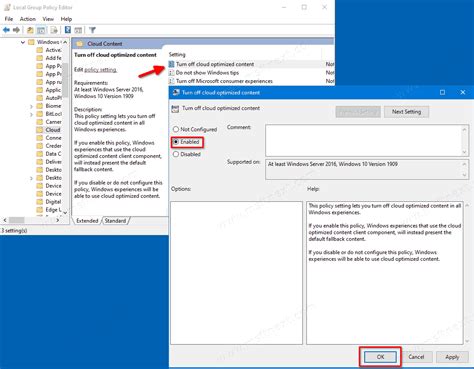Select the Enabled radio button
This screenshot has width=474, height=369.
coord(176,142)
